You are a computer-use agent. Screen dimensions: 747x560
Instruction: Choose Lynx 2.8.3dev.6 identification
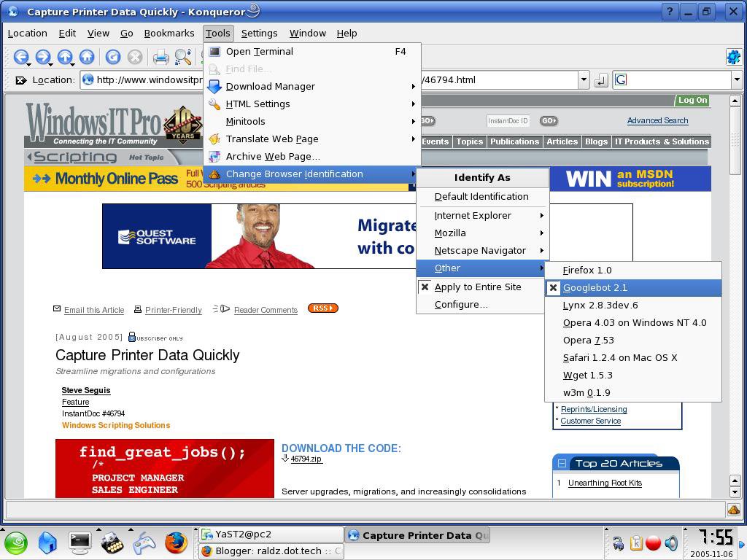click(x=633, y=306)
